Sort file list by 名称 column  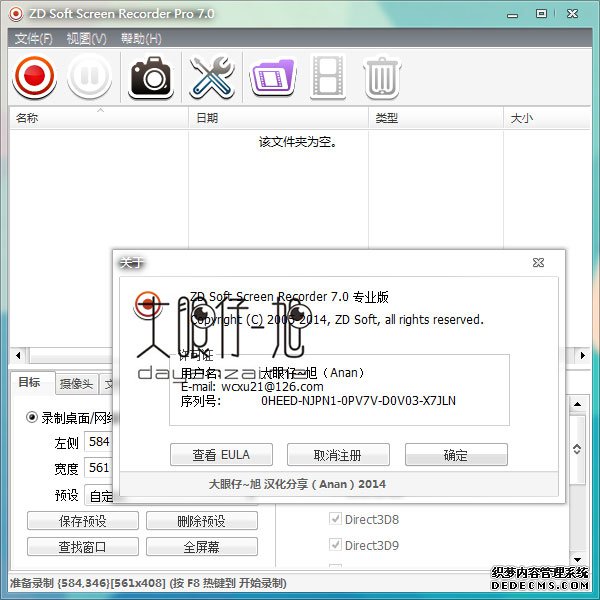(x=99, y=118)
